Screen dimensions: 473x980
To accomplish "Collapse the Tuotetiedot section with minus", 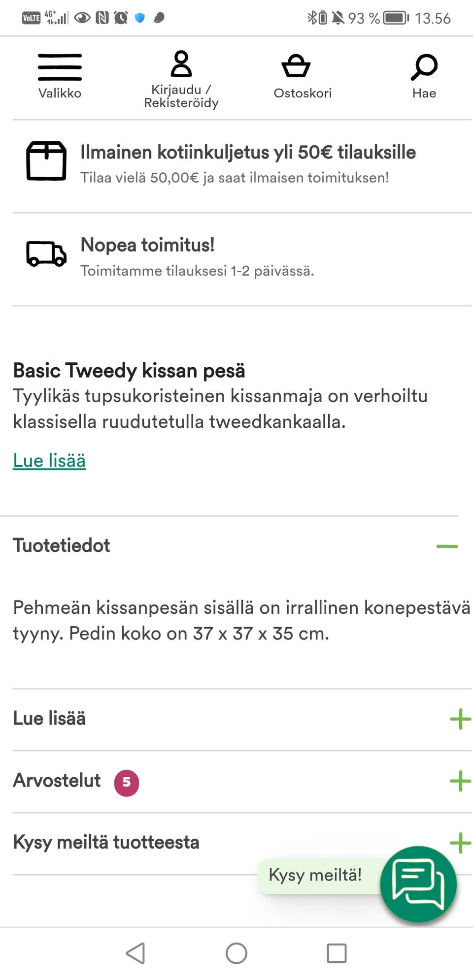I will (447, 546).
